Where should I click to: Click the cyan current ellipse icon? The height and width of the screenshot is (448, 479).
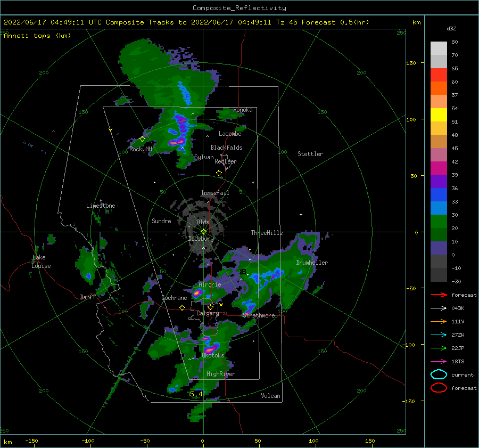point(439,374)
